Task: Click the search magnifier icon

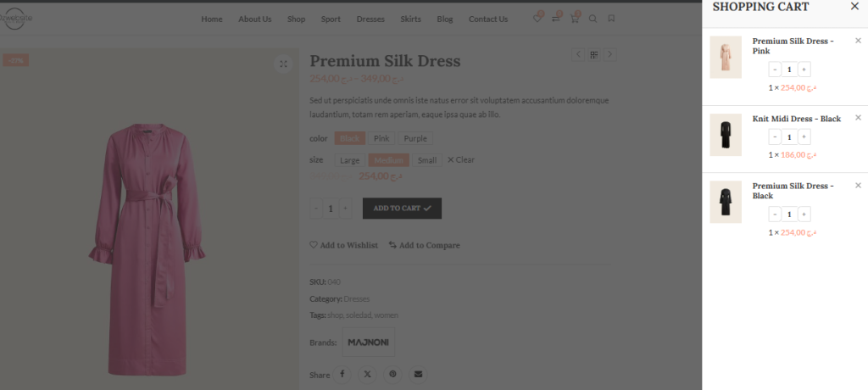Action: coord(593,19)
